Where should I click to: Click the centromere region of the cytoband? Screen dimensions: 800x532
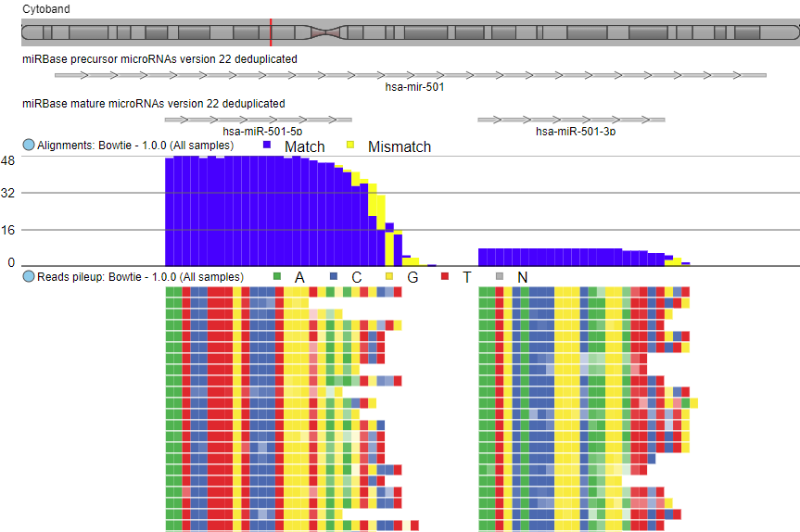pos(325,32)
